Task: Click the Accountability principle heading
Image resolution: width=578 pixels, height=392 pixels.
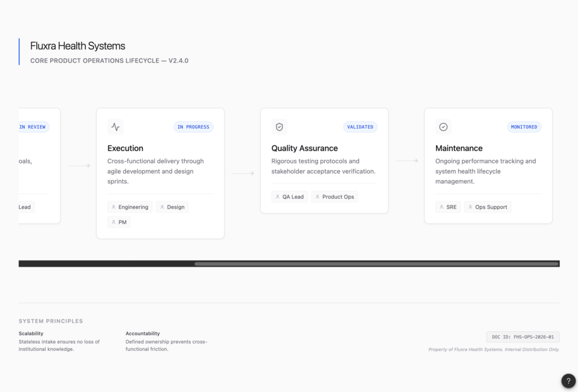Action: (143, 333)
